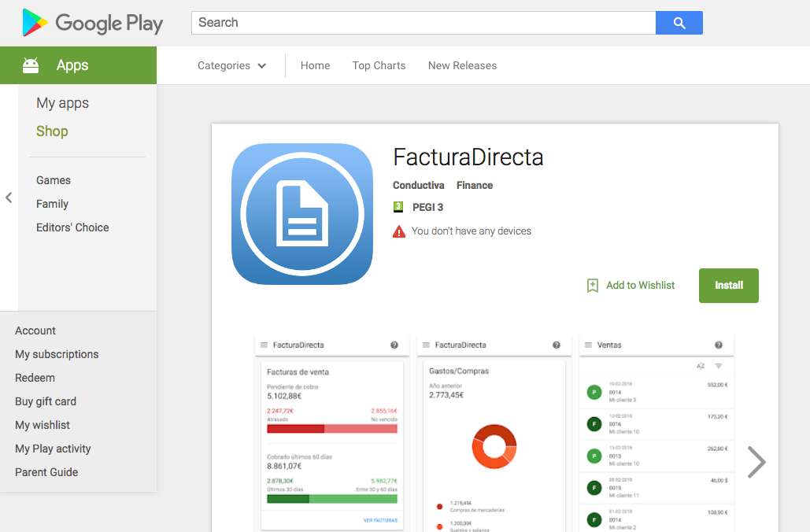Click help icon in first FacturaDirecta screenshot
Image resolution: width=810 pixels, height=532 pixels.
pos(394,345)
